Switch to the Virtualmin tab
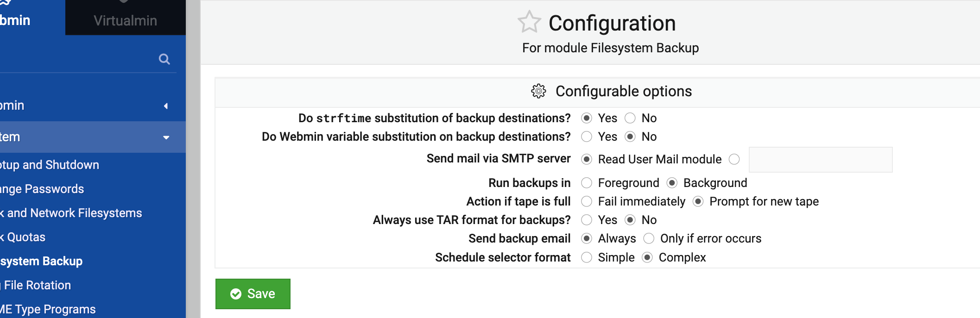Screen dimensions: 980x318 click(125, 20)
